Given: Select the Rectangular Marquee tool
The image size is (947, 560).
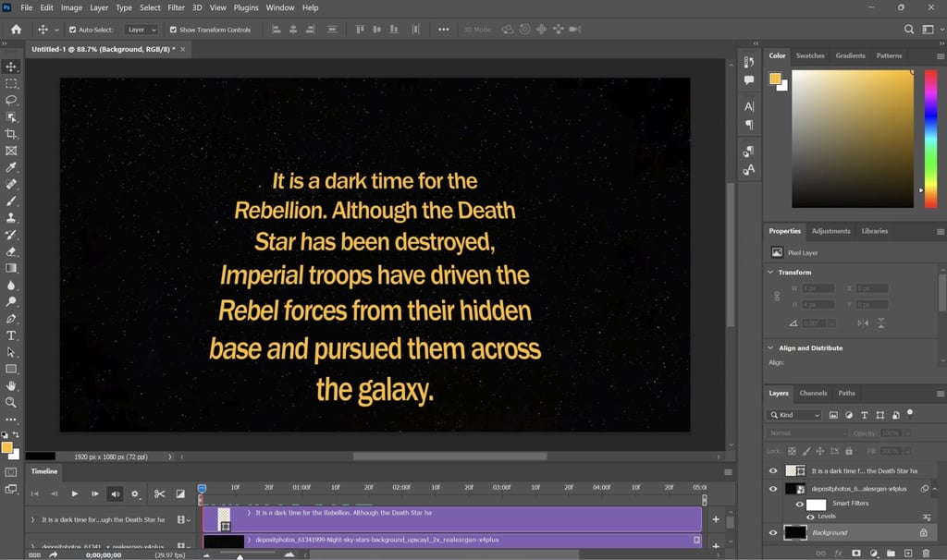Looking at the screenshot, I should click(x=11, y=83).
